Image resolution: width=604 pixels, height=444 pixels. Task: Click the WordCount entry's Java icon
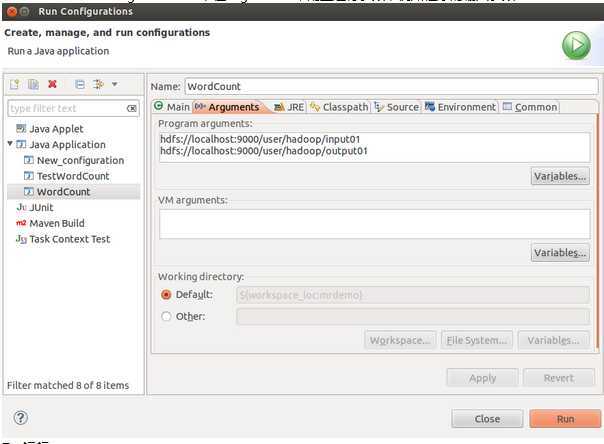(29, 191)
